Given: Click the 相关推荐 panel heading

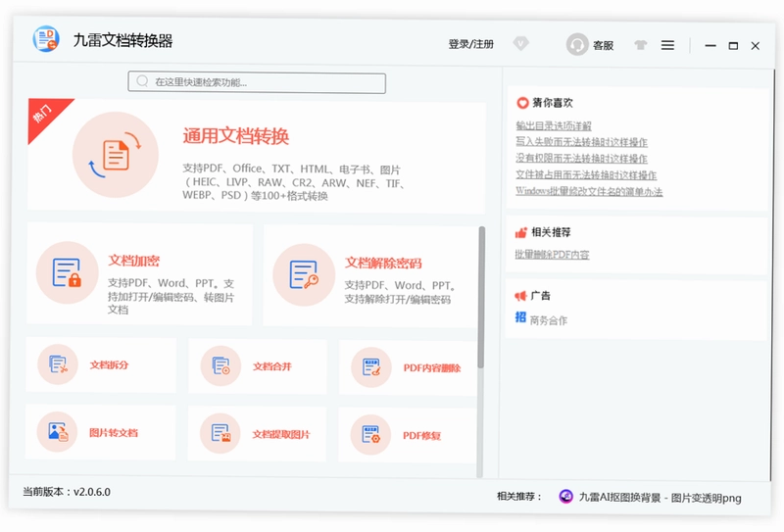Looking at the screenshot, I should pyautogui.click(x=551, y=232).
